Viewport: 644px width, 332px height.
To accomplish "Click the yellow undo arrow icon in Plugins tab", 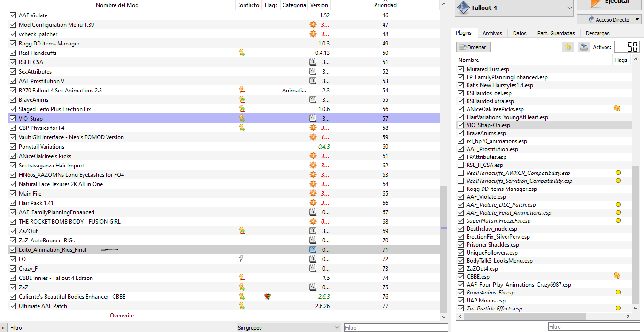I will pos(568,47).
